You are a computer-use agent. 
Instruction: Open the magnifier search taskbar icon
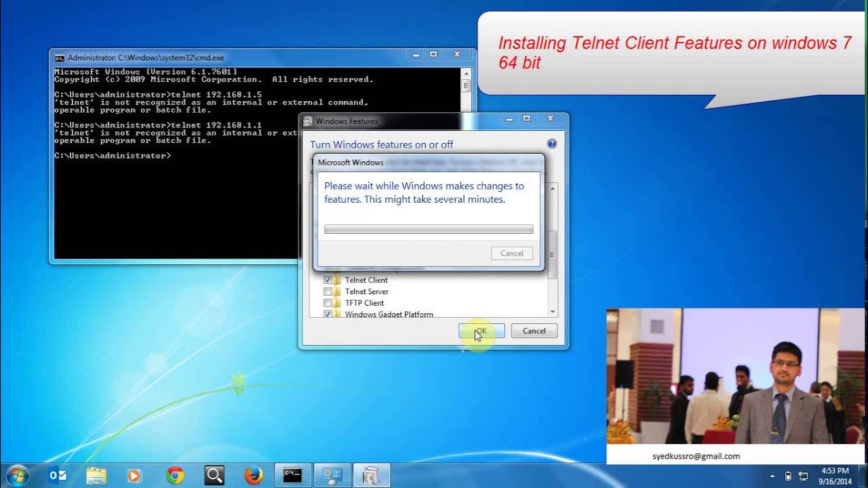coord(214,476)
